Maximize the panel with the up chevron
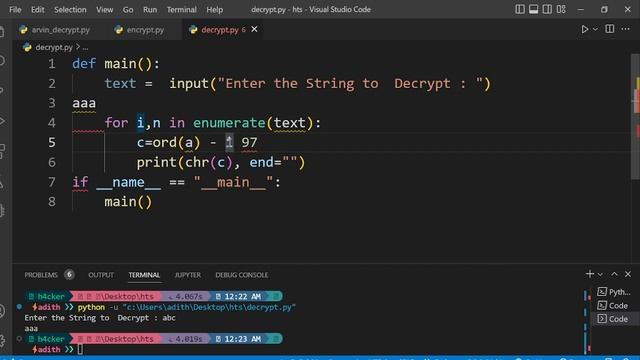Image resolution: width=640 pixels, height=360 pixels. coord(614,274)
